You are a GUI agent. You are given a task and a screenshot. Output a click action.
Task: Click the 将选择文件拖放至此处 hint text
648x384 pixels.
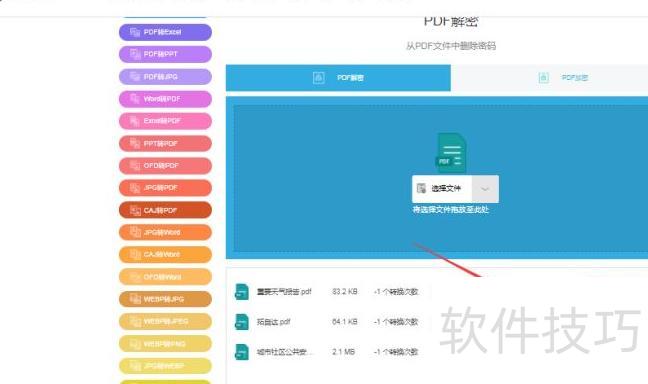click(450, 210)
